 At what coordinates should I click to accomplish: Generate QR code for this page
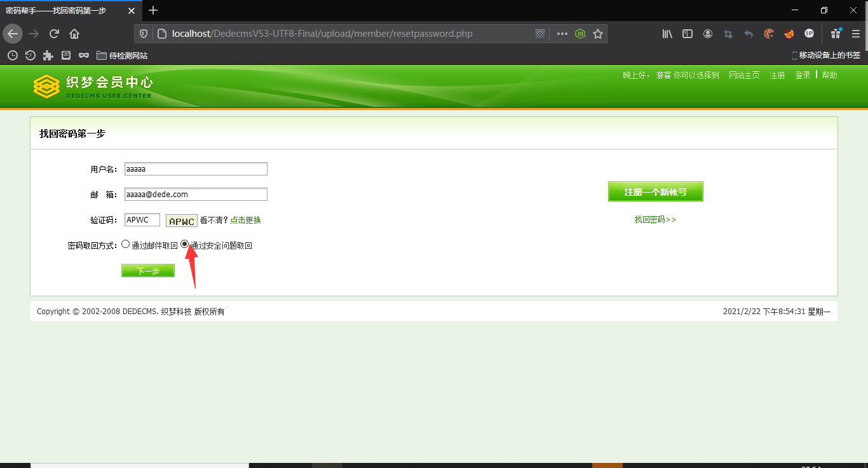tap(540, 34)
